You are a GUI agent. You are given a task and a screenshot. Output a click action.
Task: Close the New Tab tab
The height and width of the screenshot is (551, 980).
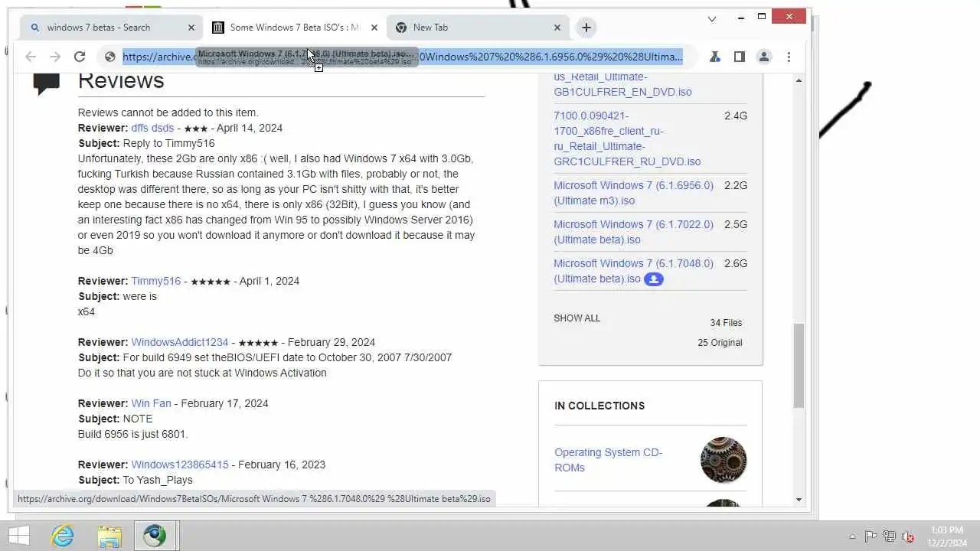click(557, 28)
